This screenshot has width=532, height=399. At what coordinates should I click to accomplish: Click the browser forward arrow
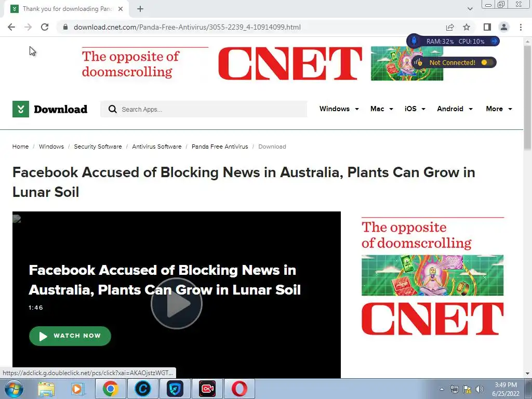tap(28, 27)
